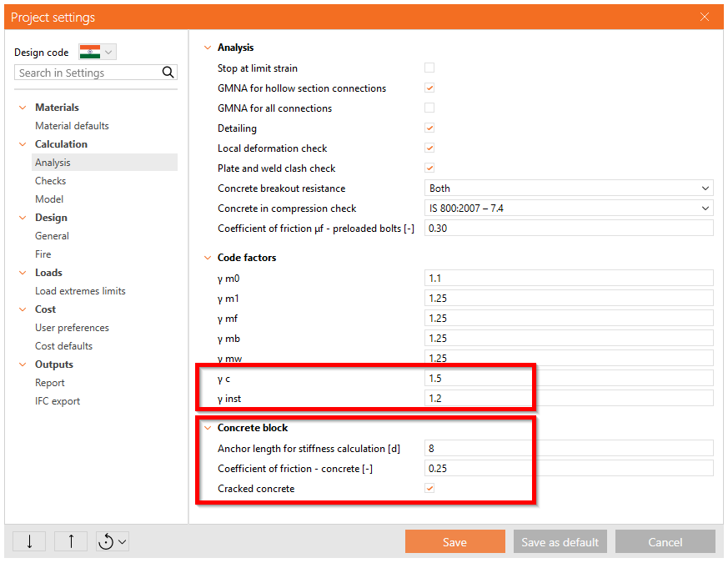Open the Concrete breakout resistance dropdown
This screenshot has width=728, height=563.
569,189
